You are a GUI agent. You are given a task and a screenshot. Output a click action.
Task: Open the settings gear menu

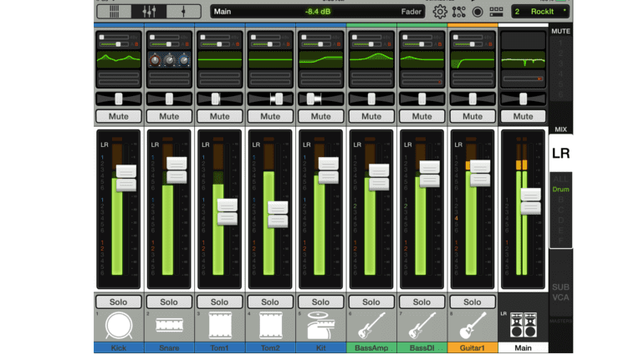(440, 12)
